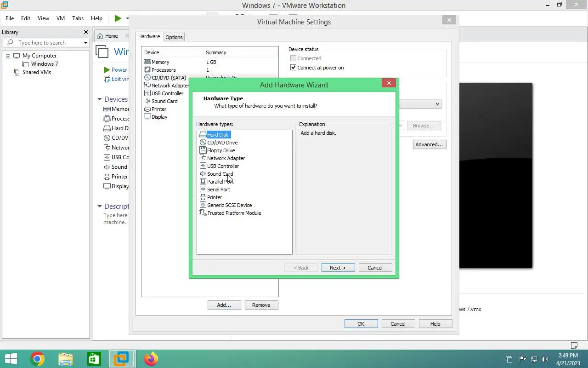Open the power on dropdown arrow
The image size is (588, 368).
pos(127,18)
